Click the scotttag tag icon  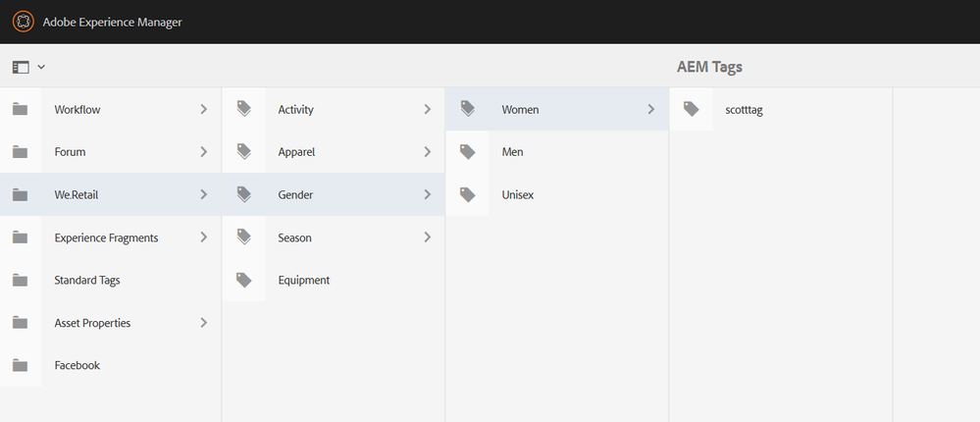(x=692, y=110)
